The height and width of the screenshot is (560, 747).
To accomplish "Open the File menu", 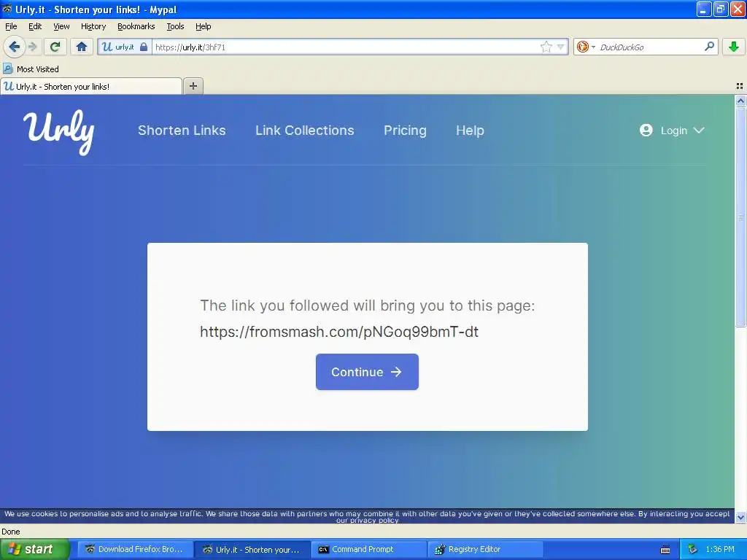I will pyautogui.click(x=11, y=26).
